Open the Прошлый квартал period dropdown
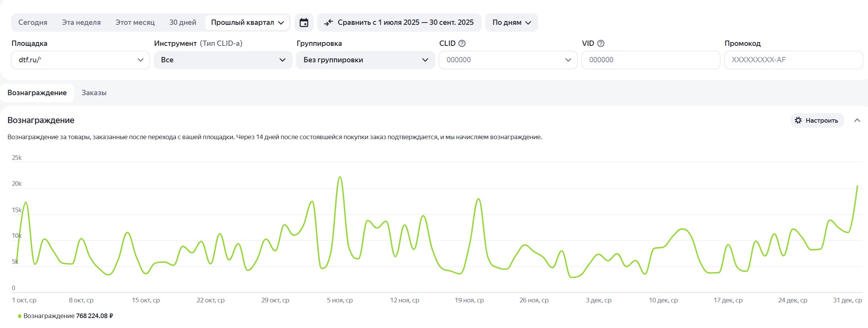Image resolution: width=868 pixels, height=328 pixels. coord(247,23)
